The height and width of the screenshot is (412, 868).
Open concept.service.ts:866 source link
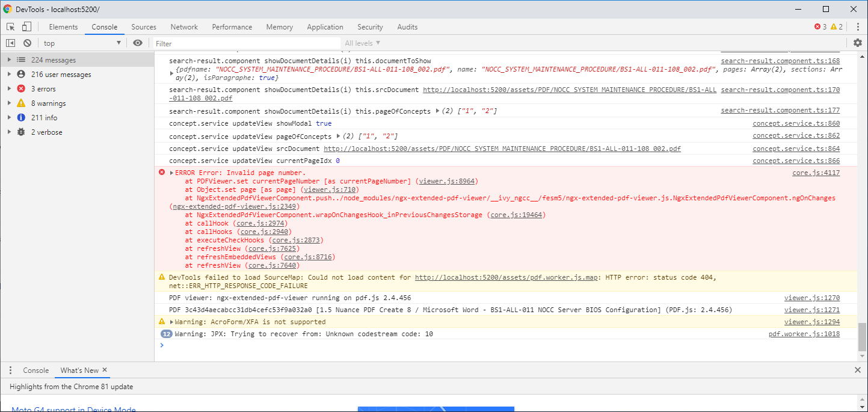796,161
